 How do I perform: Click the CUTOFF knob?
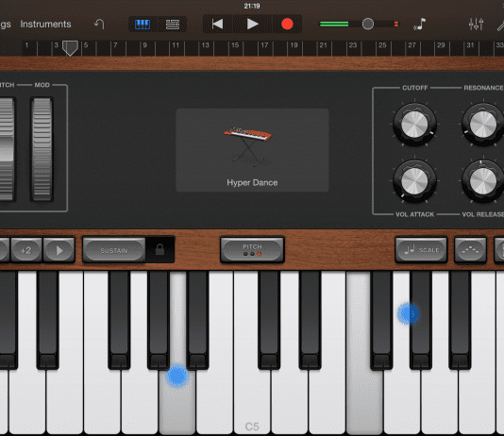(414, 125)
